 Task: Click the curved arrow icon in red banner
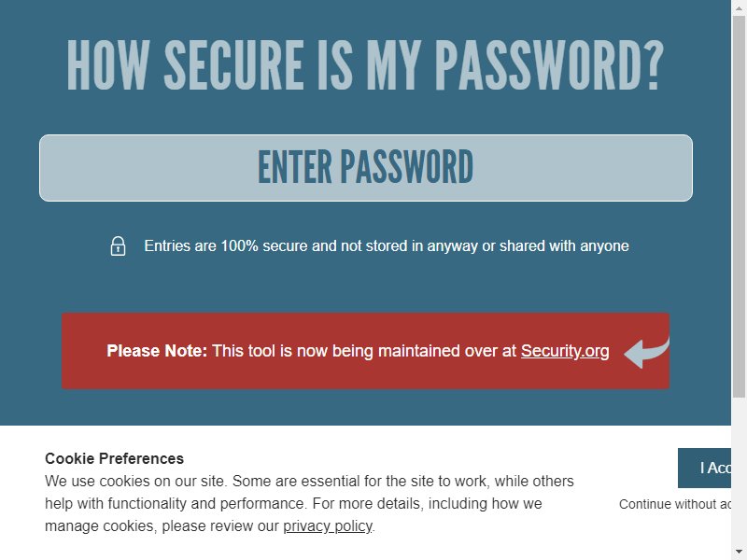[646, 353]
